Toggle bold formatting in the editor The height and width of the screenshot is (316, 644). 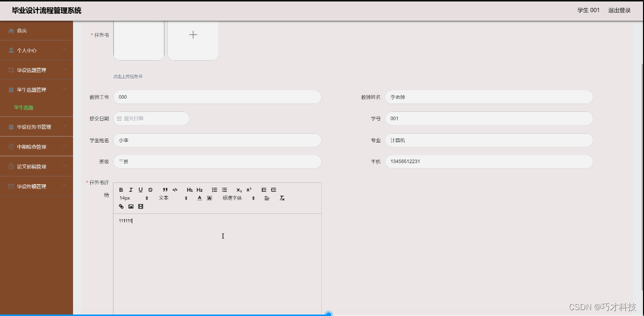pos(121,189)
